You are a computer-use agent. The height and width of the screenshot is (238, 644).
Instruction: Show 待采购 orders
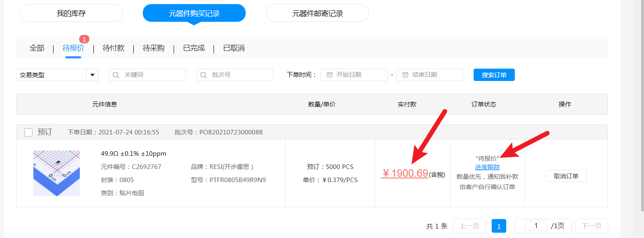click(153, 48)
